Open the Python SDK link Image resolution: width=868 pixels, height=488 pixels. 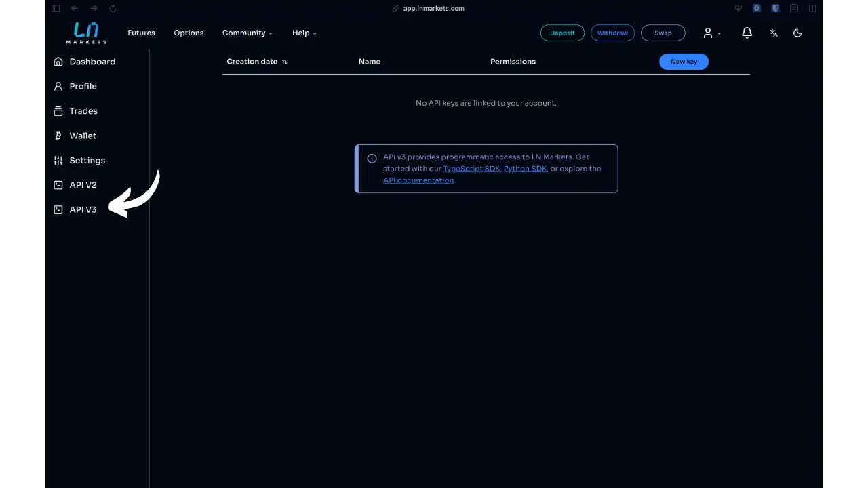click(x=524, y=168)
